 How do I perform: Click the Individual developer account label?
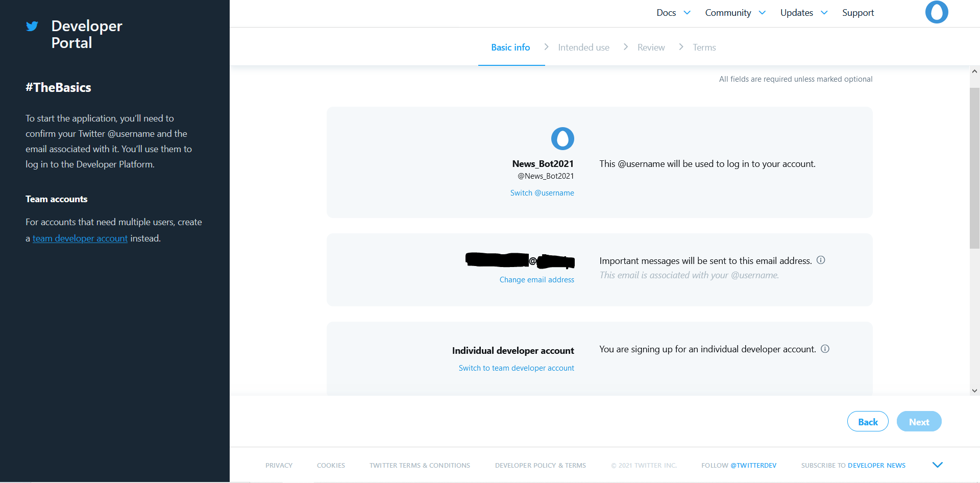(x=513, y=351)
